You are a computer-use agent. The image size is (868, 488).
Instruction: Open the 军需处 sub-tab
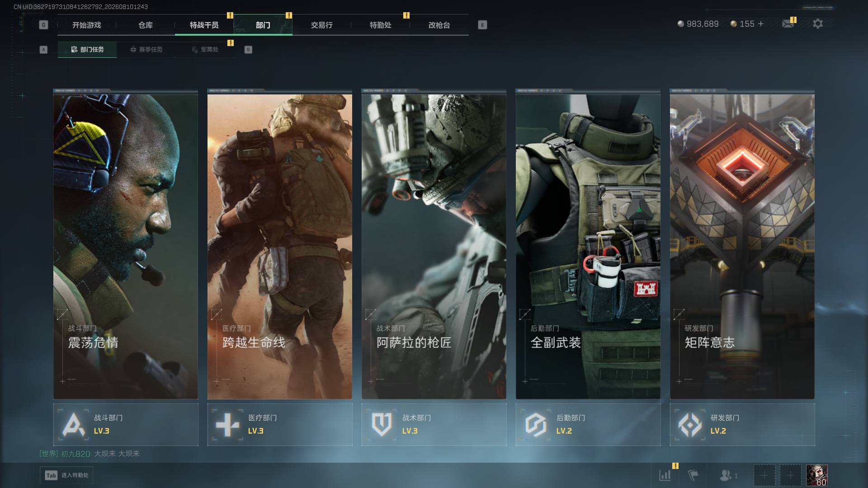tap(205, 50)
